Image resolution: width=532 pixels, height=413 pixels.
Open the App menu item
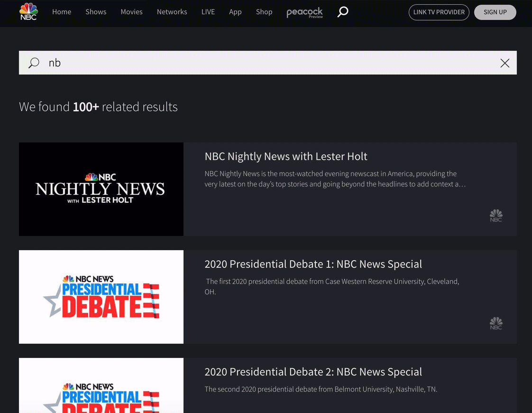point(235,12)
